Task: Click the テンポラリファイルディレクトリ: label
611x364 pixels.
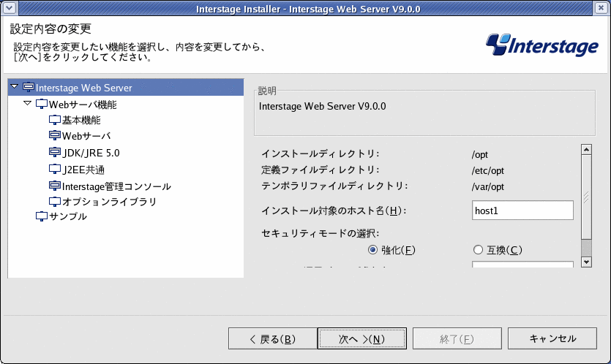Action: pyautogui.click(x=334, y=186)
